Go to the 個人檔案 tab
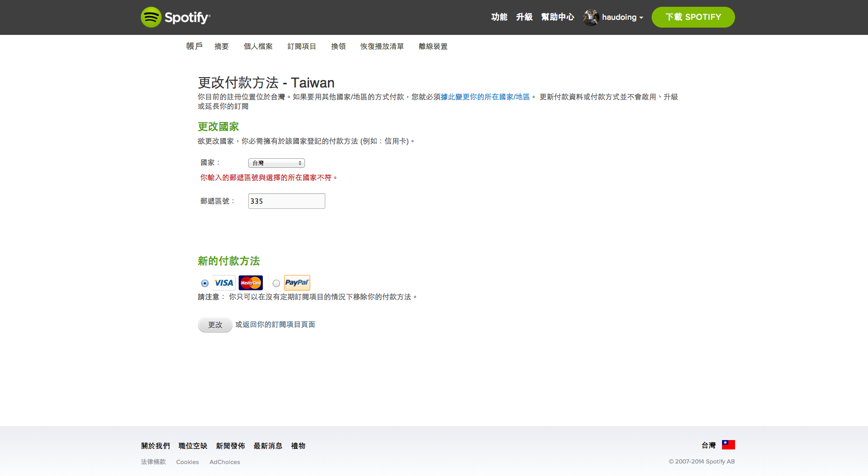 click(x=258, y=46)
